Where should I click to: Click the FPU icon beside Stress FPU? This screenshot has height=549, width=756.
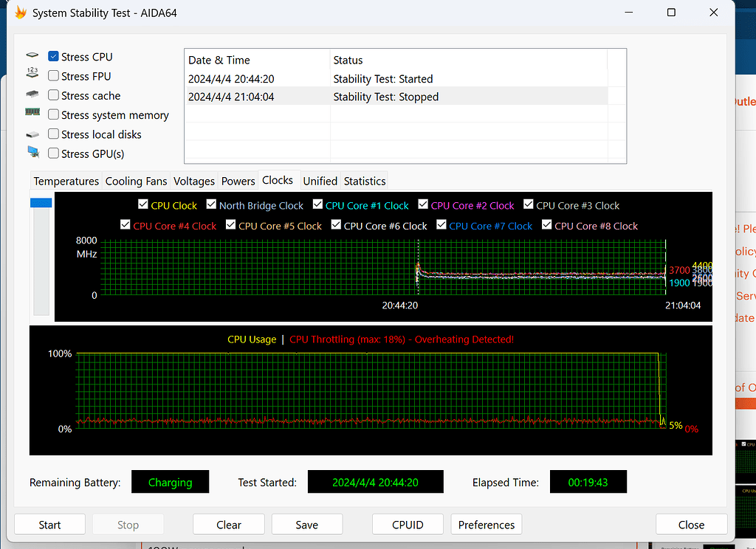(x=32, y=75)
